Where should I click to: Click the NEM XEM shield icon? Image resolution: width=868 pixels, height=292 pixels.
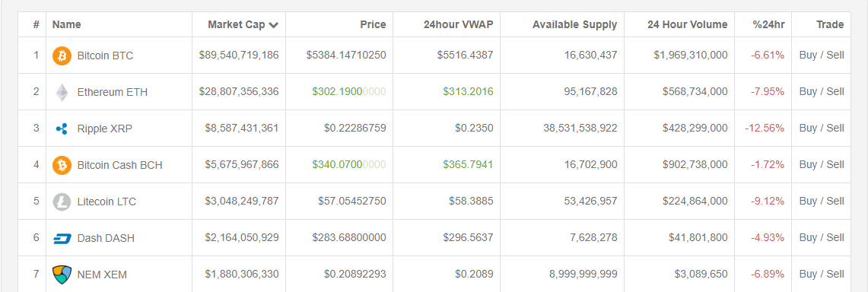click(x=62, y=275)
